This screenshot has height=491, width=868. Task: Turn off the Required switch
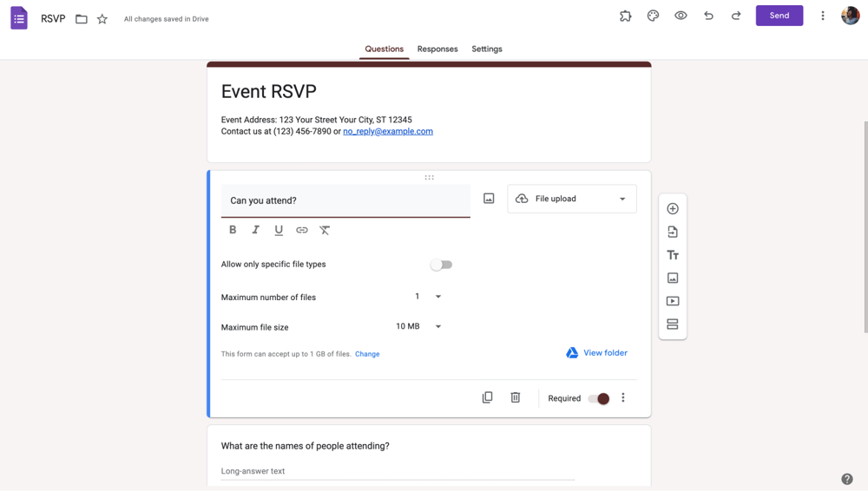(598, 398)
